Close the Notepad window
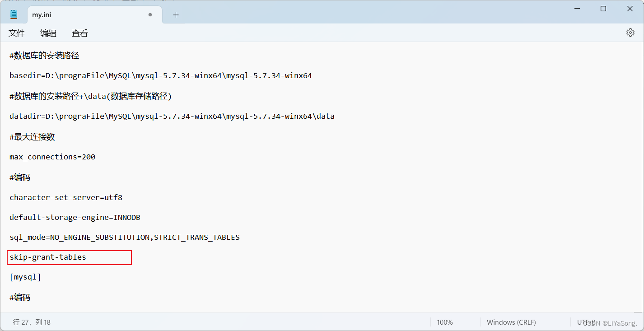Screen dimensions: 644x331 click(630, 9)
